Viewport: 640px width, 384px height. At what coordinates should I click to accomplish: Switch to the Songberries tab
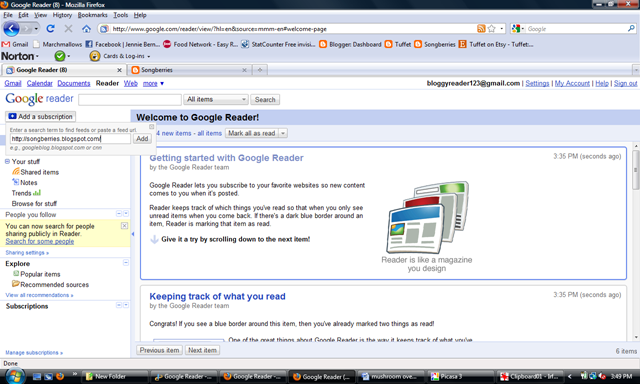coord(189,70)
